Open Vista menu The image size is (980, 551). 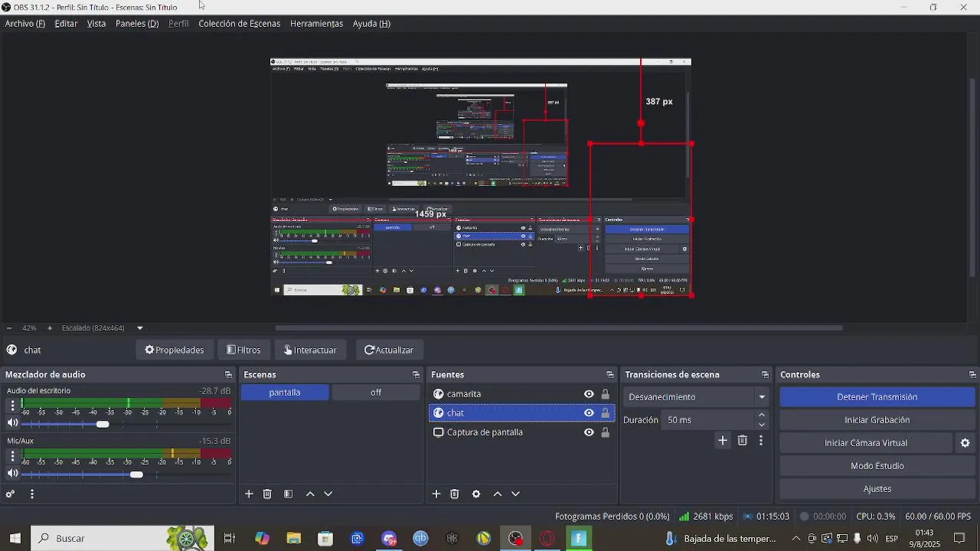click(96, 24)
